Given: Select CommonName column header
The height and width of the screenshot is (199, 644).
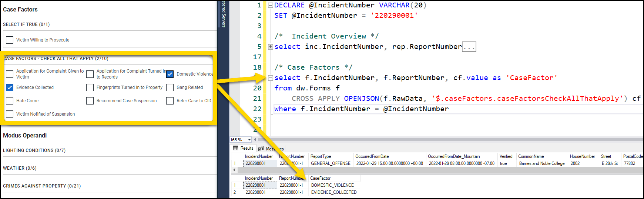Looking at the screenshot, I should (x=542, y=156).
